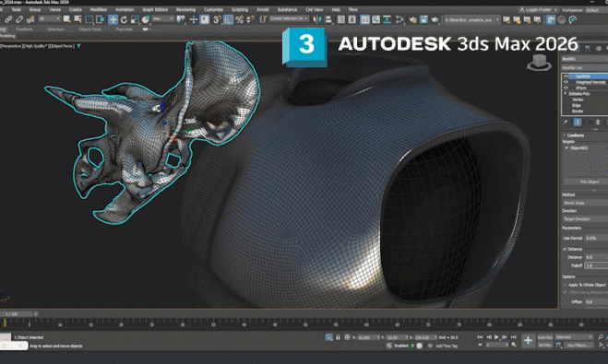Toggle visibility of XForm modifier
Viewport: 608px width, 364px height.
click(566, 88)
